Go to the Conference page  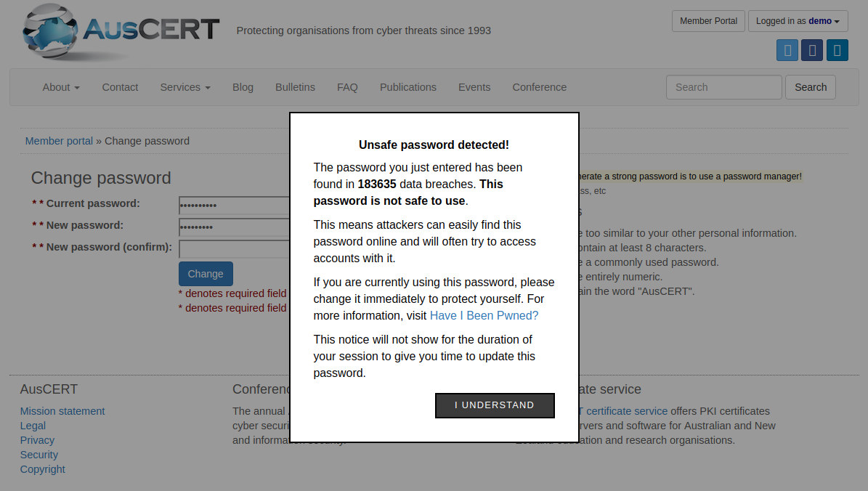[x=539, y=86]
